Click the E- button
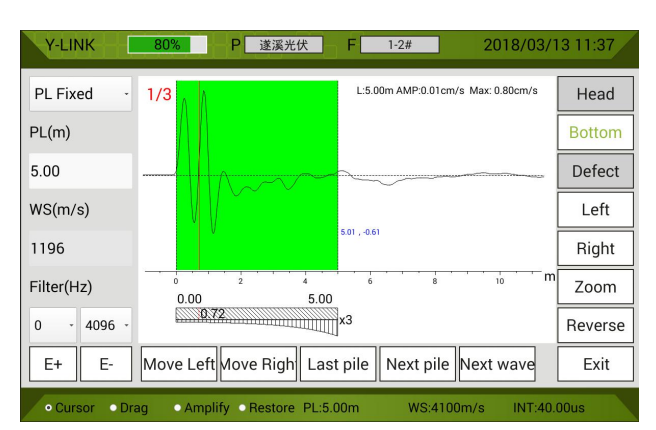 tap(106, 364)
